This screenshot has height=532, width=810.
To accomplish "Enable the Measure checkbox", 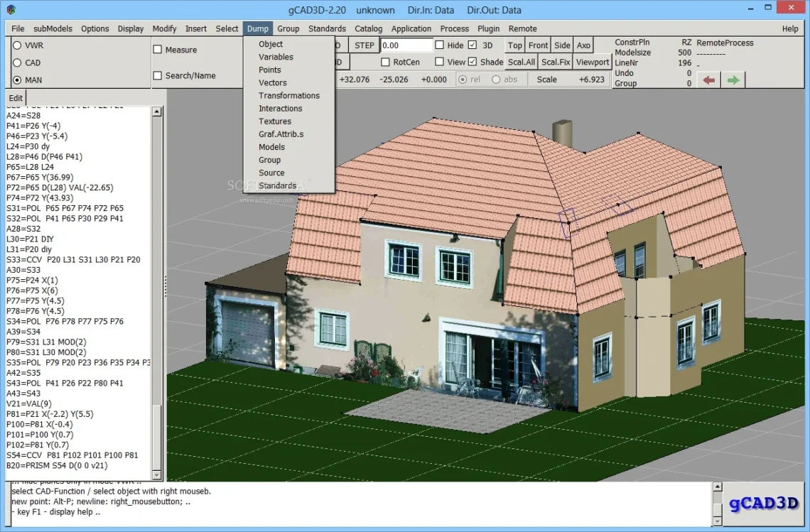I will coord(158,50).
